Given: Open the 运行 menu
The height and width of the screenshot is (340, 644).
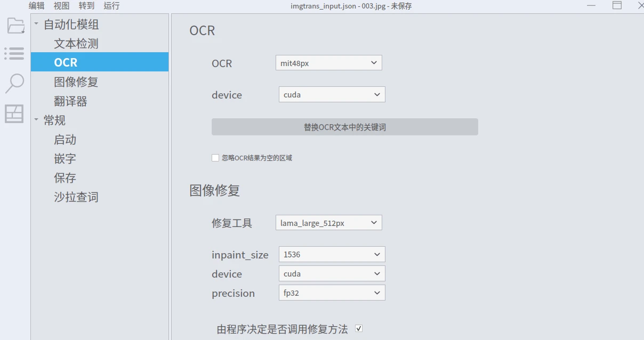Looking at the screenshot, I should (x=111, y=6).
